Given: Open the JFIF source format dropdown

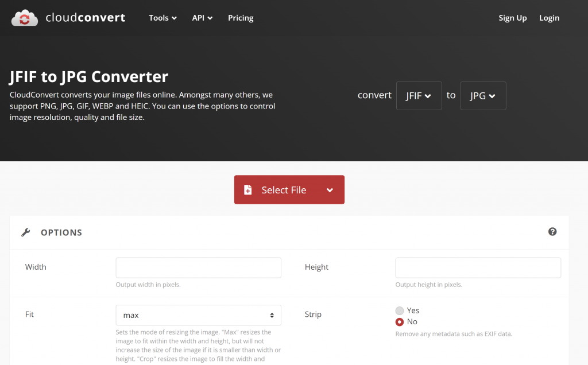Looking at the screenshot, I should 419,96.
